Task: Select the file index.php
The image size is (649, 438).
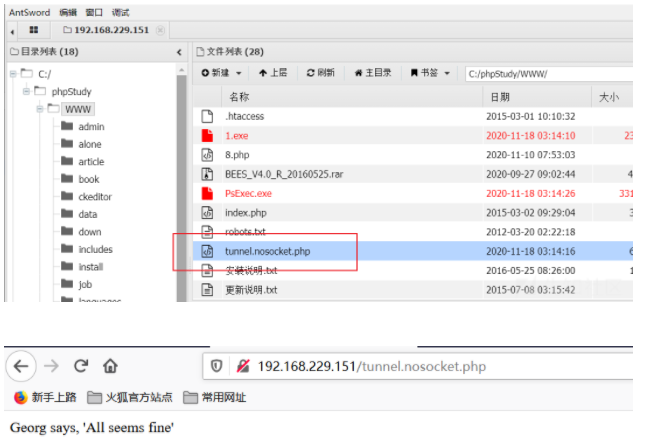Action: click(x=246, y=213)
